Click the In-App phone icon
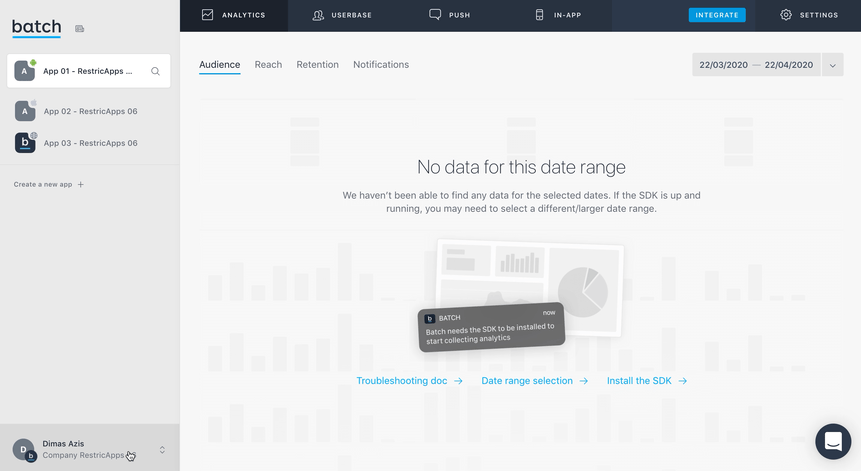Viewport: 861px width, 471px height. [539, 15]
